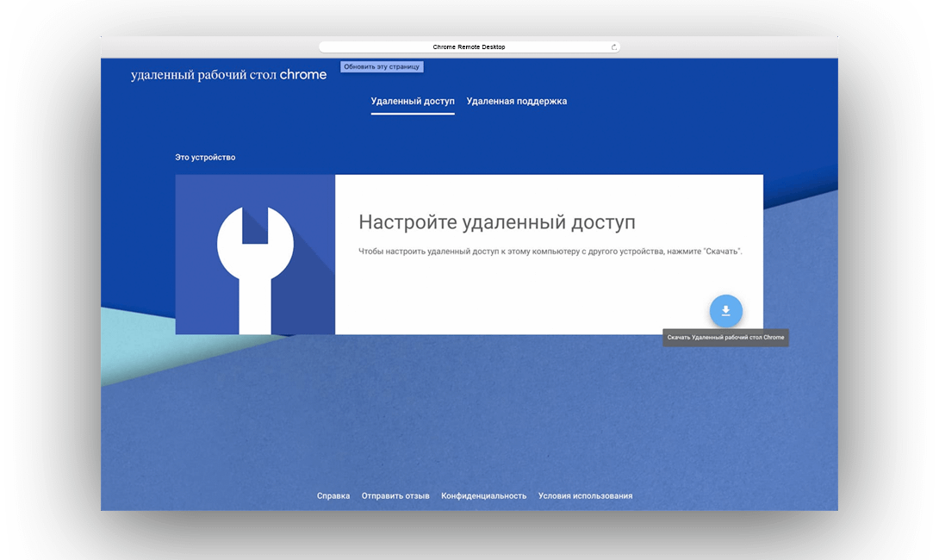Click the Это устройство section label
Image resolution: width=939 pixels, height=560 pixels.
(x=205, y=158)
